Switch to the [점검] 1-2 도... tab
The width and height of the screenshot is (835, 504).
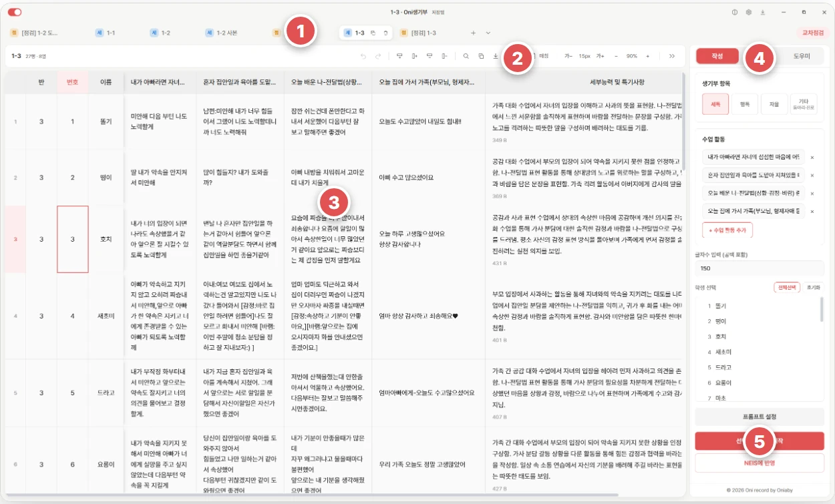pos(35,33)
